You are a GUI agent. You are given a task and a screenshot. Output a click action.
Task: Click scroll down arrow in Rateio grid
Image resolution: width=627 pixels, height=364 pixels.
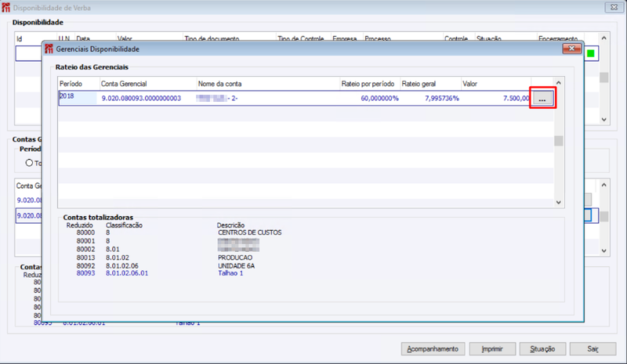tap(559, 202)
